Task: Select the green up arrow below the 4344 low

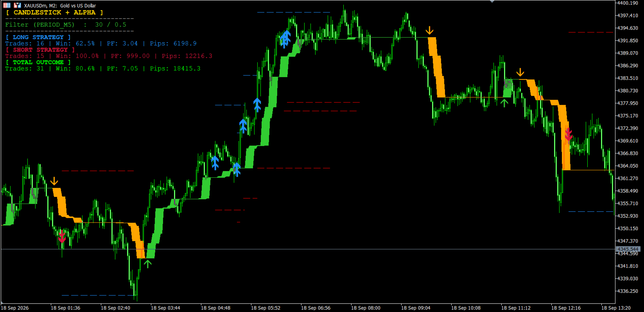Action: click(x=147, y=264)
